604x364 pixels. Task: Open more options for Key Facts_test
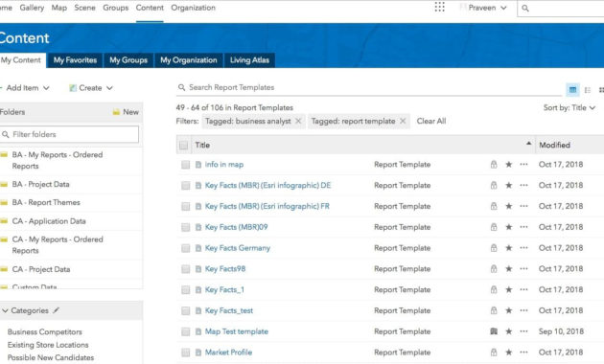coord(523,310)
